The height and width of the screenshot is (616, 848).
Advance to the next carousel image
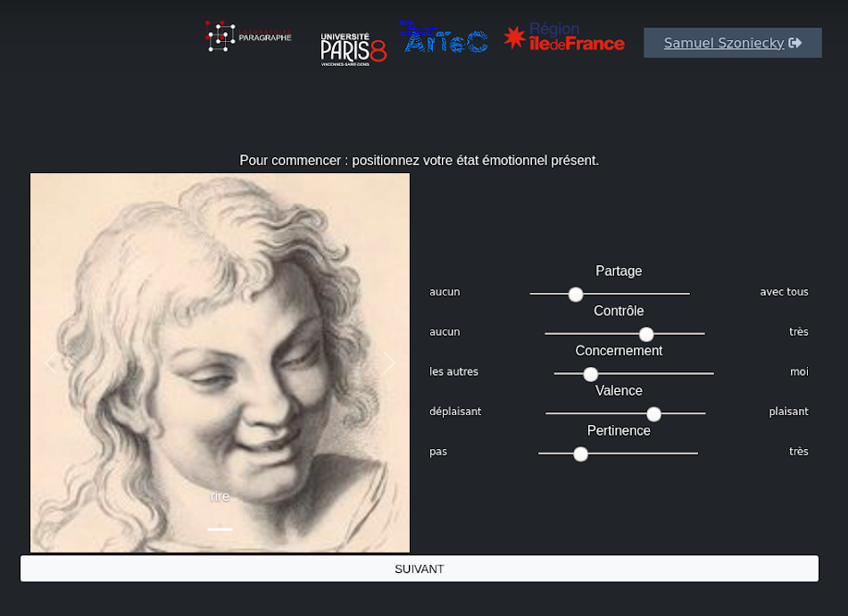point(389,362)
